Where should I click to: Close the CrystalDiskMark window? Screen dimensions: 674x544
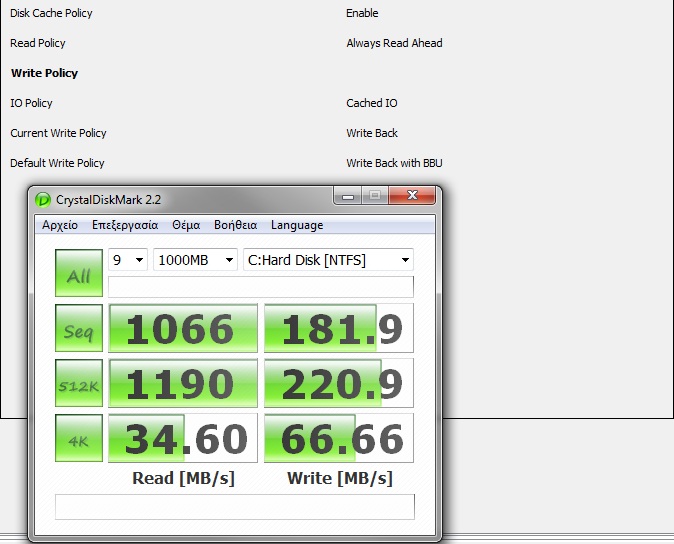point(412,196)
